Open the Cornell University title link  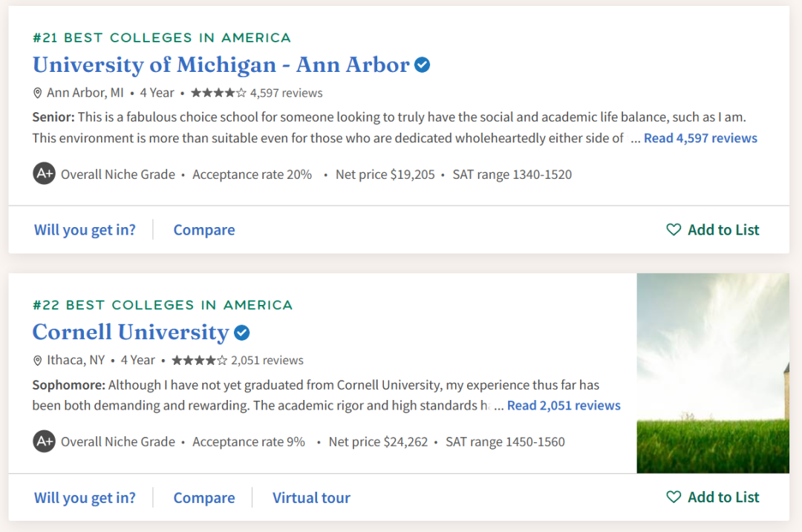tap(131, 332)
